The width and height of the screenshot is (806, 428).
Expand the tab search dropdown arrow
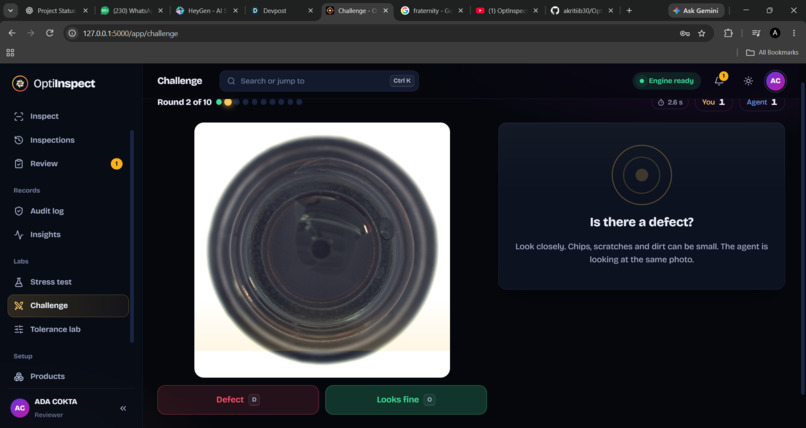10,10
